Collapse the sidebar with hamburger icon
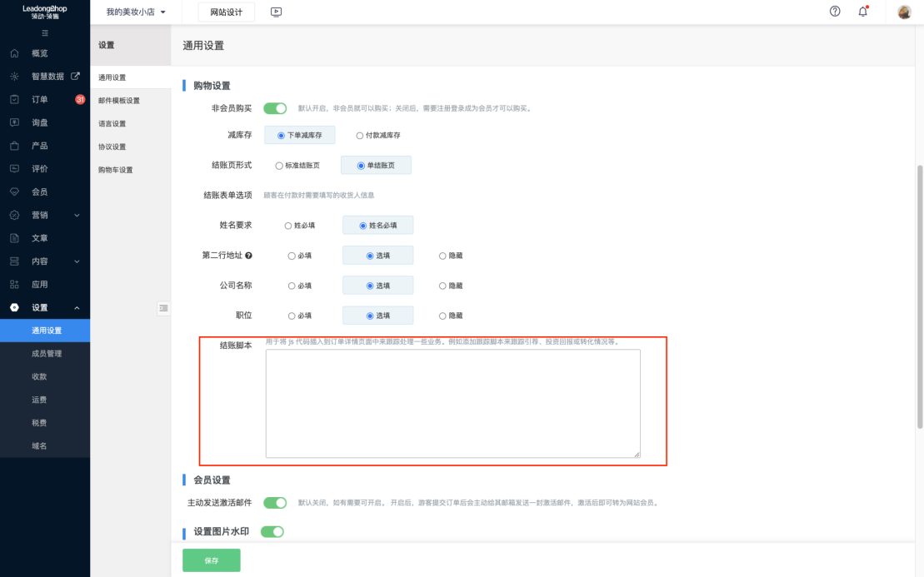 [45, 33]
